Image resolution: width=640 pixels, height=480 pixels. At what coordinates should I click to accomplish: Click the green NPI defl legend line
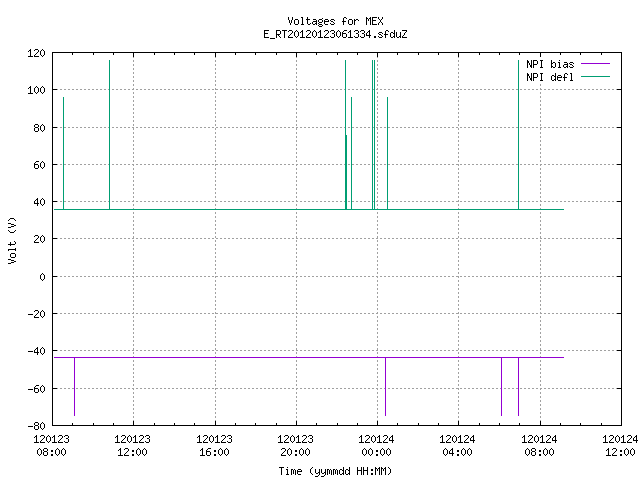(595, 76)
